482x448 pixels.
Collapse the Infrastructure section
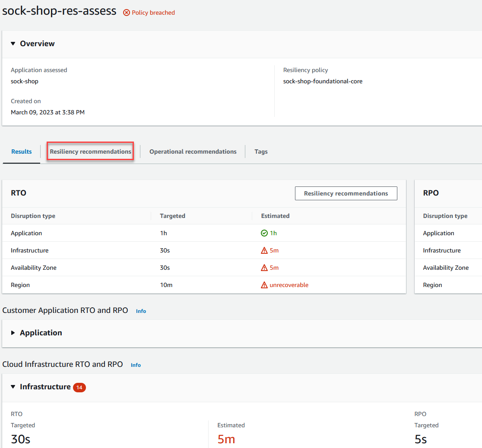point(13,387)
